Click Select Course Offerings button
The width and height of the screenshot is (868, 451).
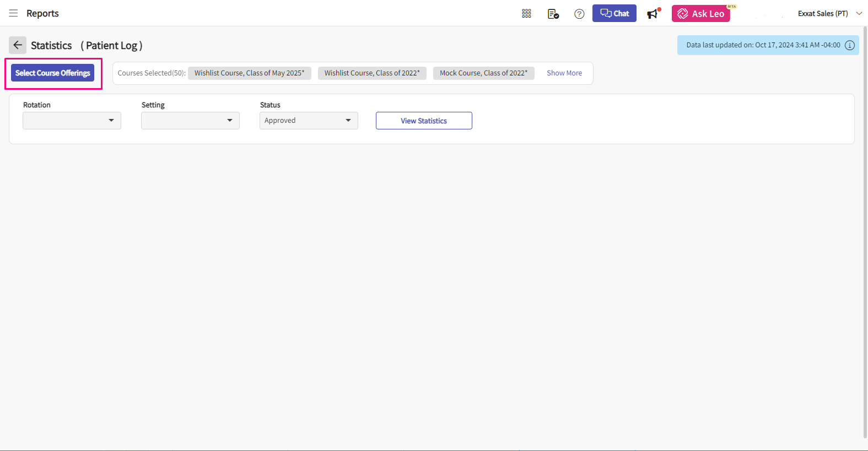pos(53,73)
